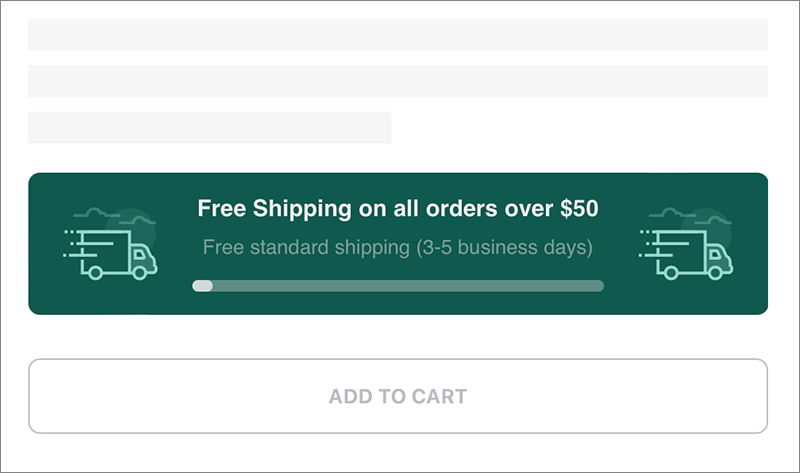Image resolution: width=800 pixels, height=473 pixels.
Task: Click the short third placeholder bar
Action: point(209,127)
